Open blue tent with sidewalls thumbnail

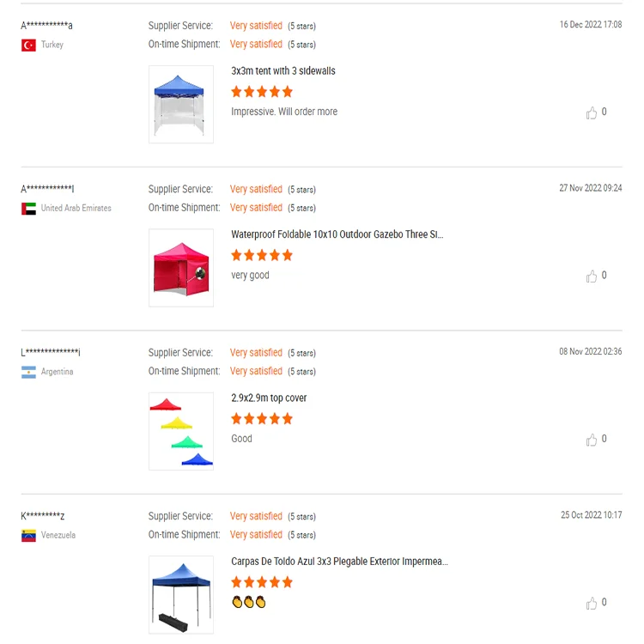[180, 104]
